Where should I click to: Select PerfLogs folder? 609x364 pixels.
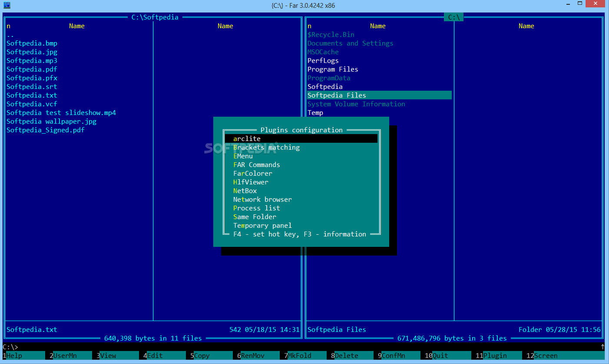pyautogui.click(x=323, y=60)
